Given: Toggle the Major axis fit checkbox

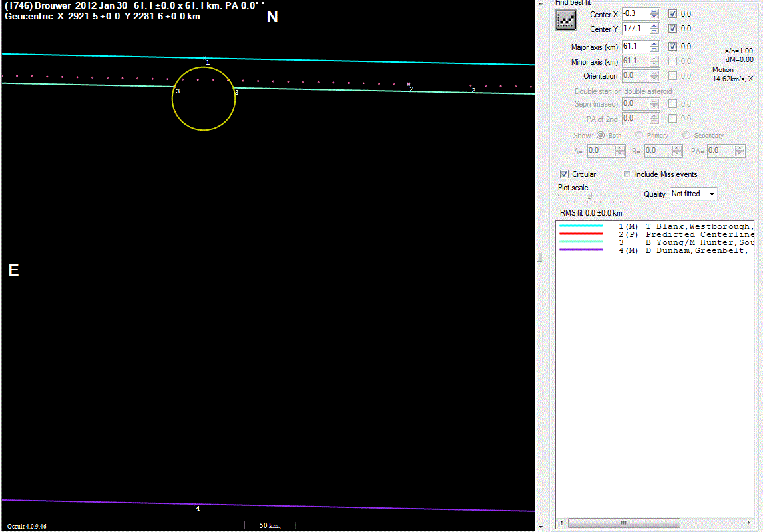Looking at the screenshot, I should pyautogui.click(x=673, y=47).
